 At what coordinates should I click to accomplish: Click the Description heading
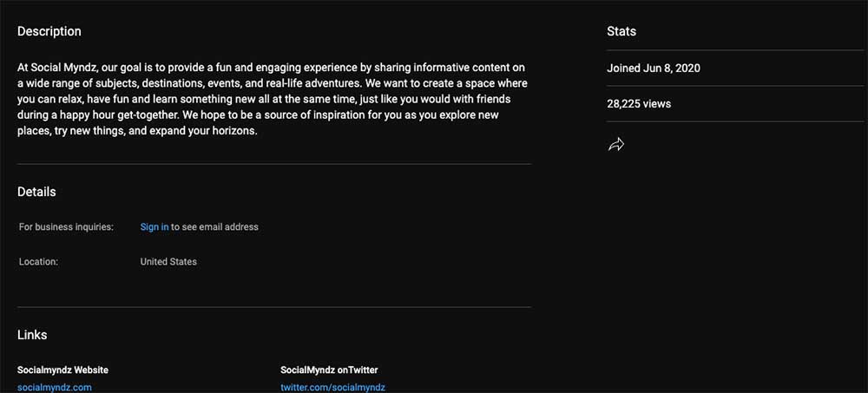click(x=49, y=31)
